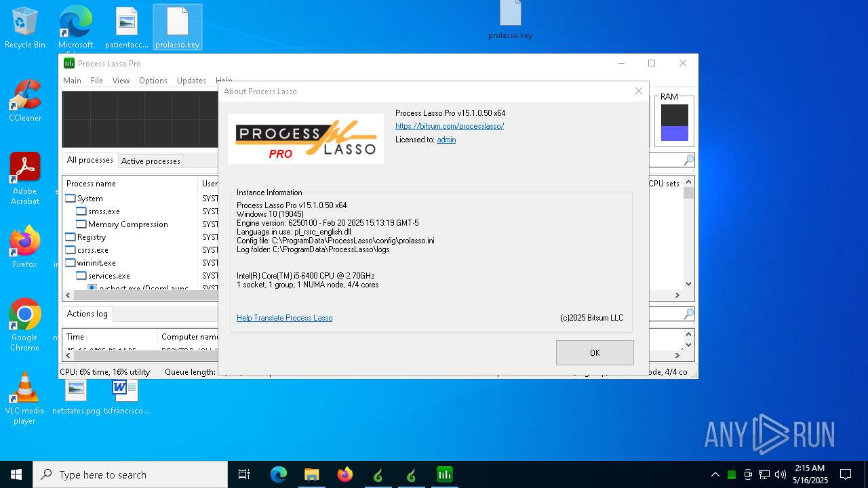Open Help Translate Process Lasso link

click(x=284, y=318)
